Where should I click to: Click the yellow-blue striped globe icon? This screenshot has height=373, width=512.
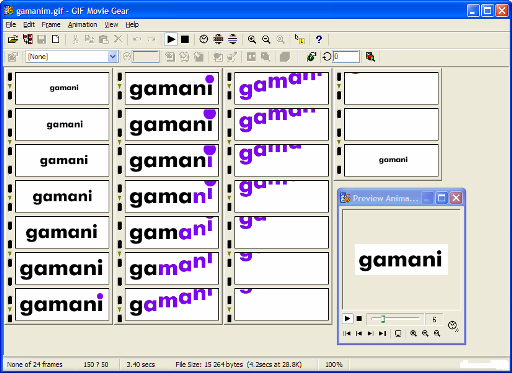coord(233,39)
